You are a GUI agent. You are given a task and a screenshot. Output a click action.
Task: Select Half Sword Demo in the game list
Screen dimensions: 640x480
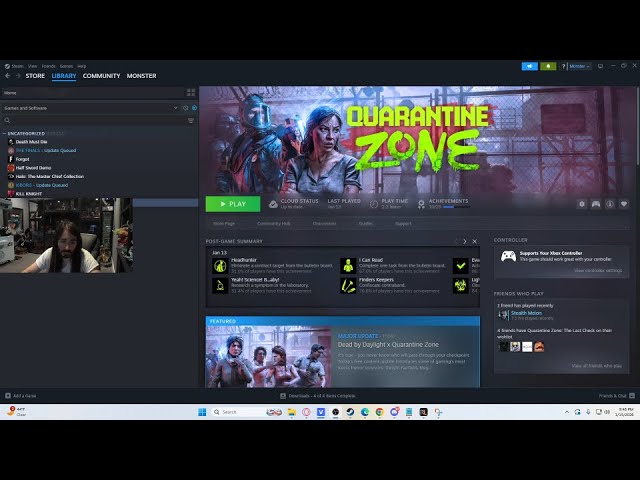pyautogui.click(x=30, y=167)
